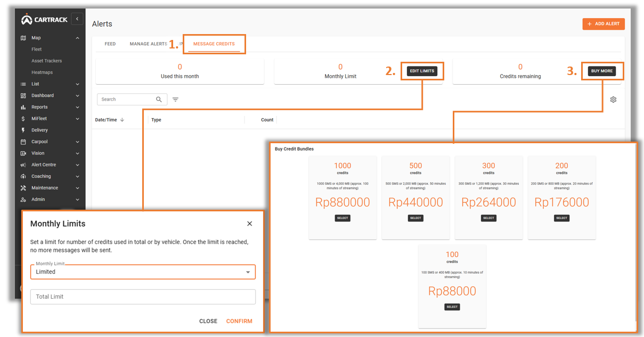The image size is (644, 337).
Task: Click the Type column header
Action: [156, 120]
